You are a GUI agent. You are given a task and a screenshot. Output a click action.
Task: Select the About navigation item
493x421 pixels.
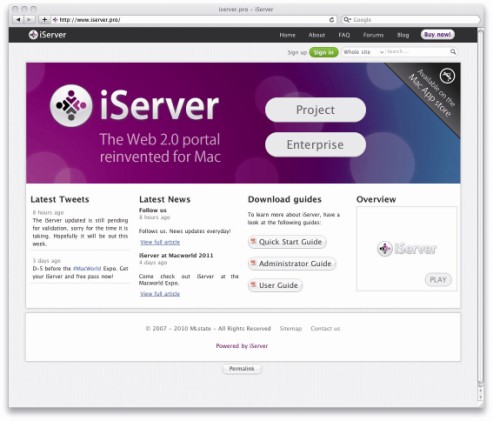316,35
